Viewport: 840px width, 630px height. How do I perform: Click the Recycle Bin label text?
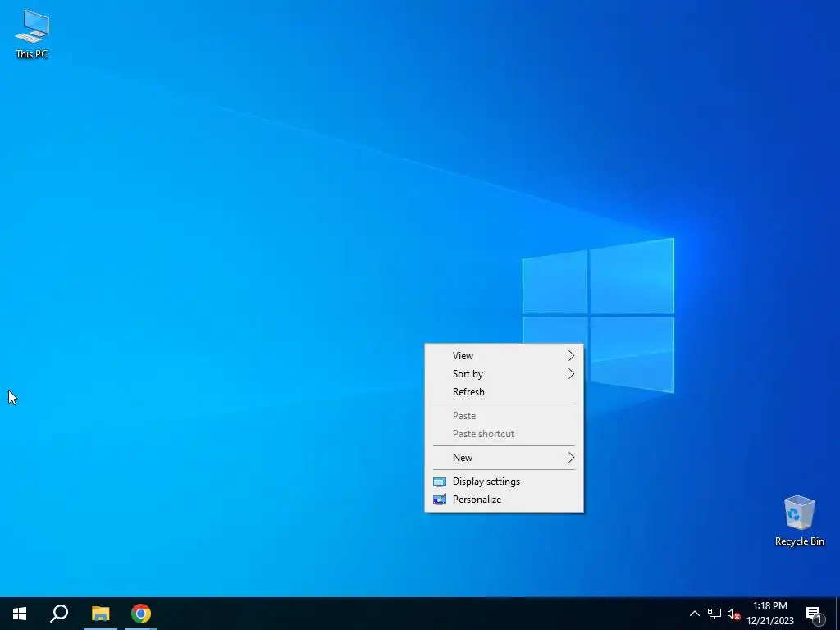point(799,541)
